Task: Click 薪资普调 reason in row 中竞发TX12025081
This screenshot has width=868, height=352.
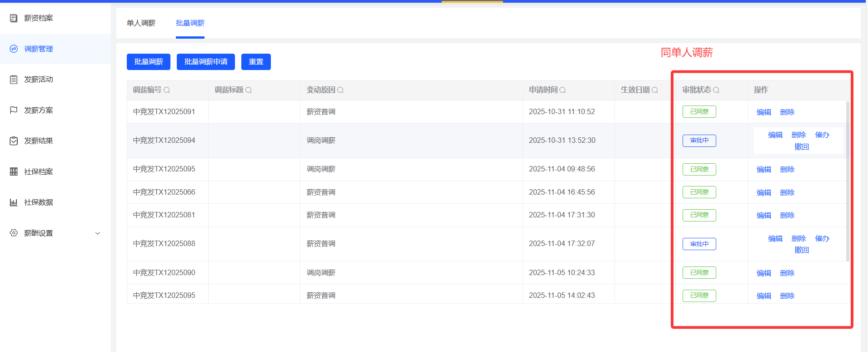Action: (321, 215)
